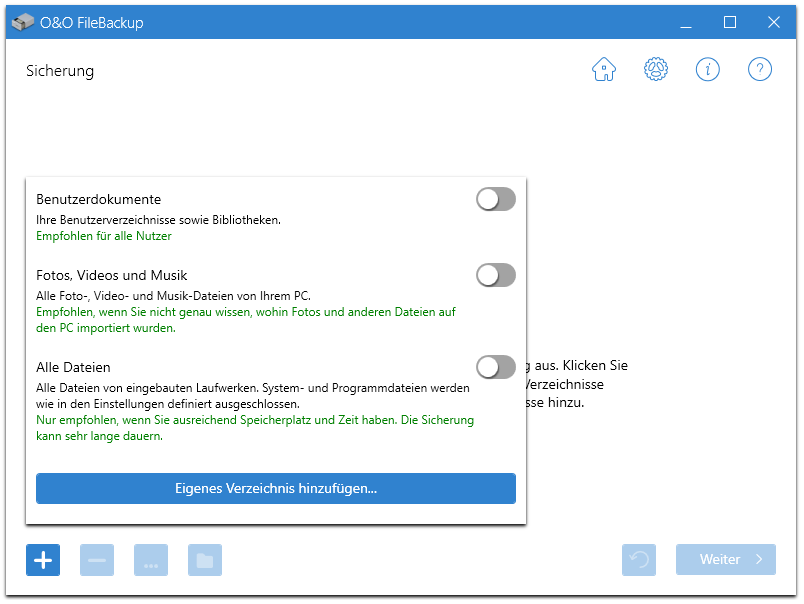Click the folder icon button
This screenshot has width=804, height=604.
click(x=205, y=560)
